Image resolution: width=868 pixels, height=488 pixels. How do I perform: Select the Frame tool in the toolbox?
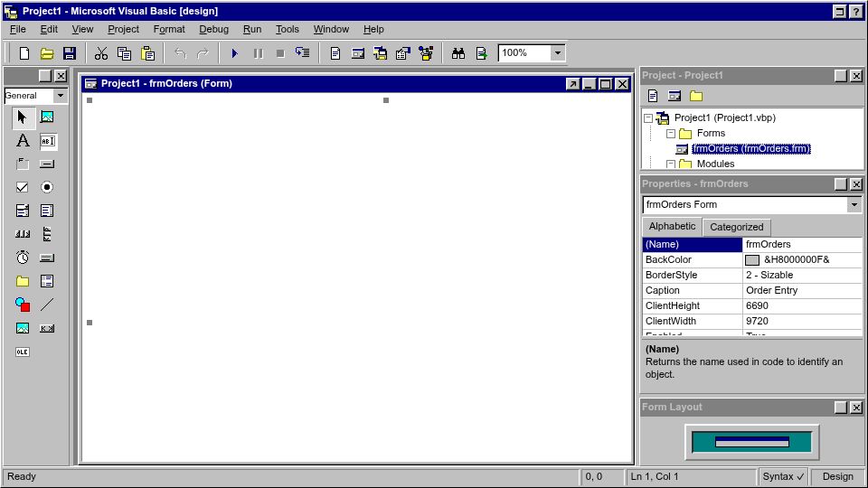22,164
